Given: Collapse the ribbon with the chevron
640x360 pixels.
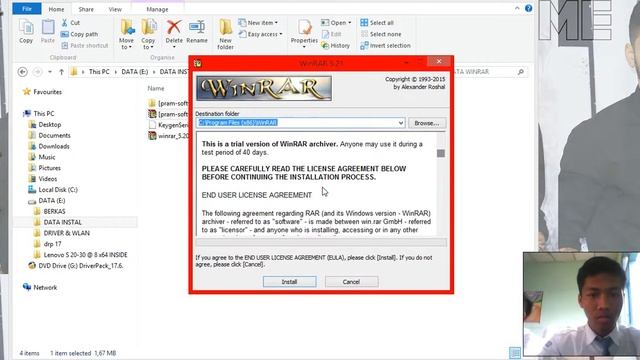Looking at the screenshot, I should click(x=517, y=8).
